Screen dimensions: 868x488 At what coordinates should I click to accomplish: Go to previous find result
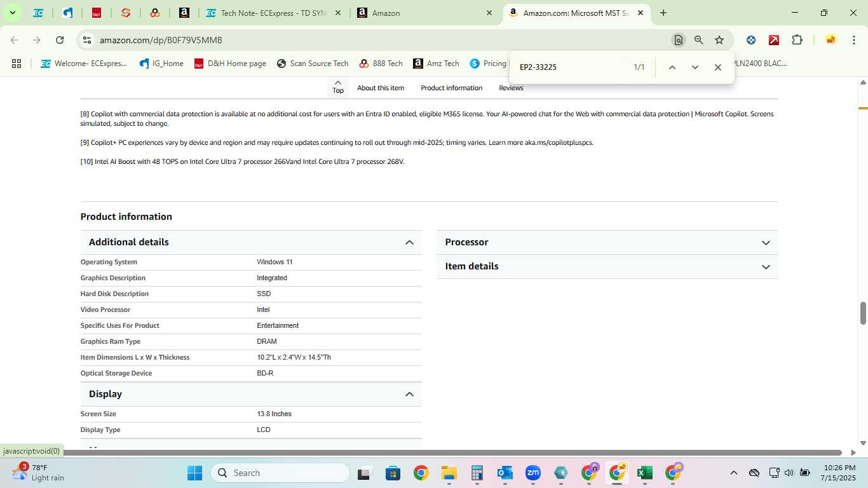672,67
